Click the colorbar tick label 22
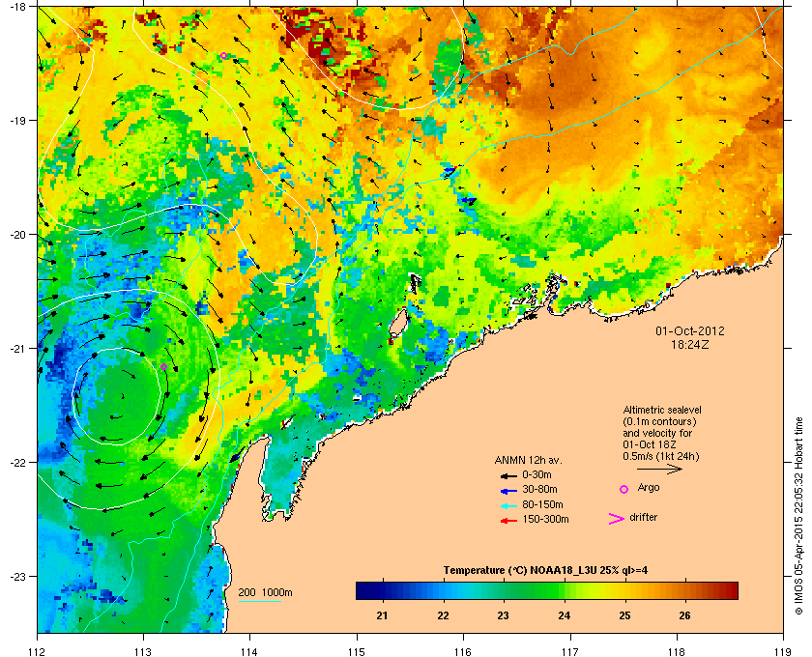This screenshot has height=657, width=812. pyautogui.click(x=443, y=615)
